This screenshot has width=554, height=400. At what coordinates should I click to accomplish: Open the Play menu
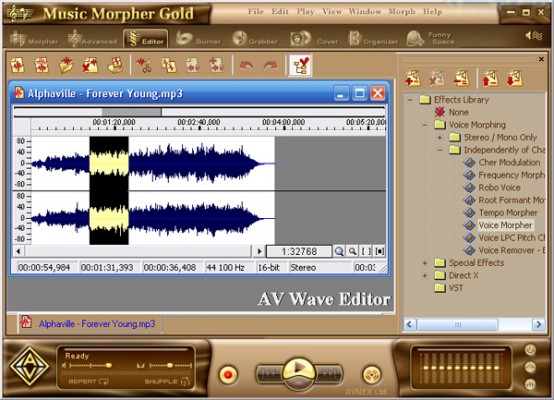pos(306,12)
